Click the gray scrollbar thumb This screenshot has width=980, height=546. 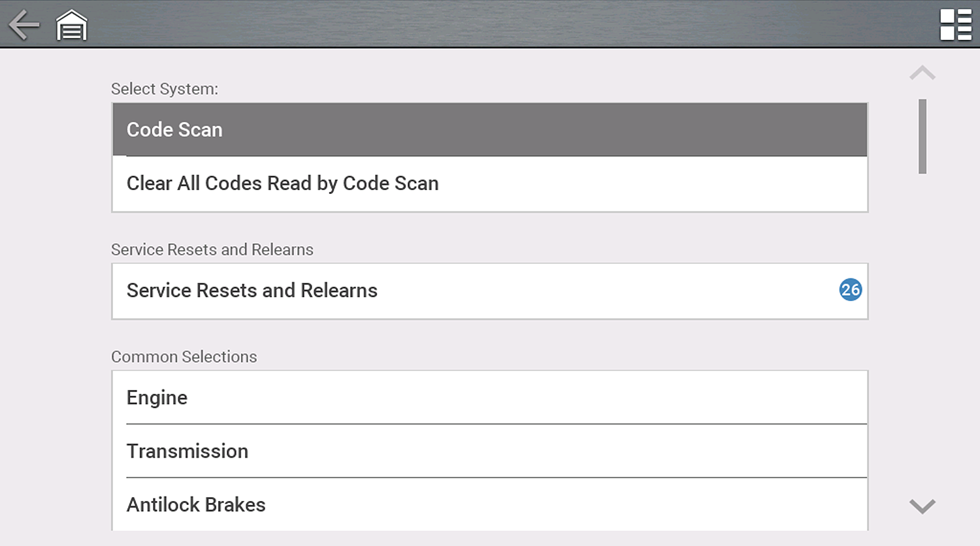(x=922, y=136)
